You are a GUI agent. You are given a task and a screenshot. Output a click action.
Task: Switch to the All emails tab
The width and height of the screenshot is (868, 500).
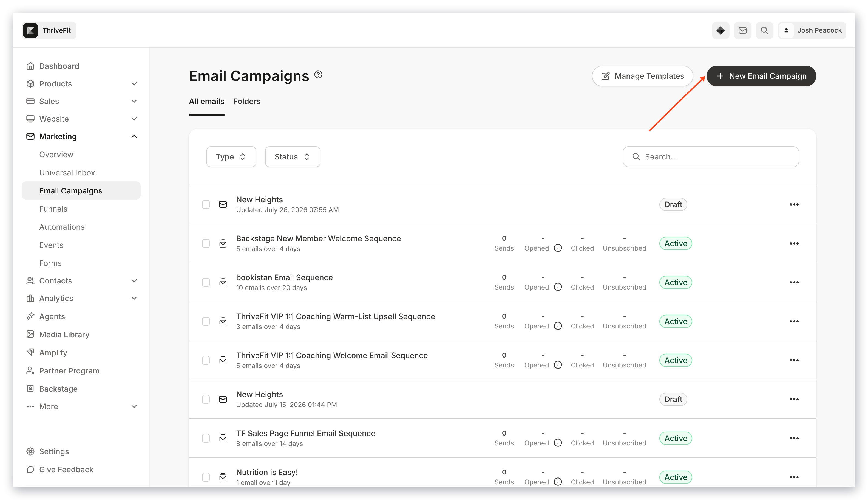click(x=206, y=101)
